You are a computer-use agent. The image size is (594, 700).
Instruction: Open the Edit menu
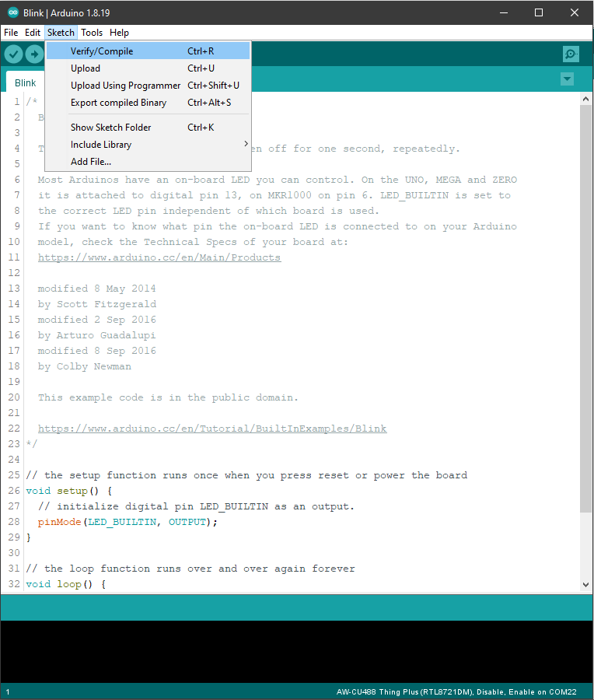tap(33, 33)
